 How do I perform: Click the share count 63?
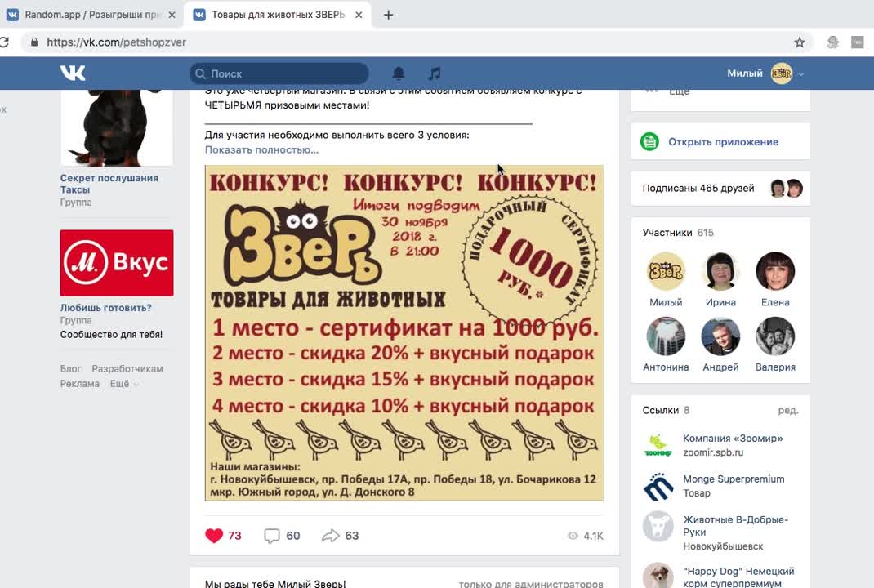click(352, 536)
